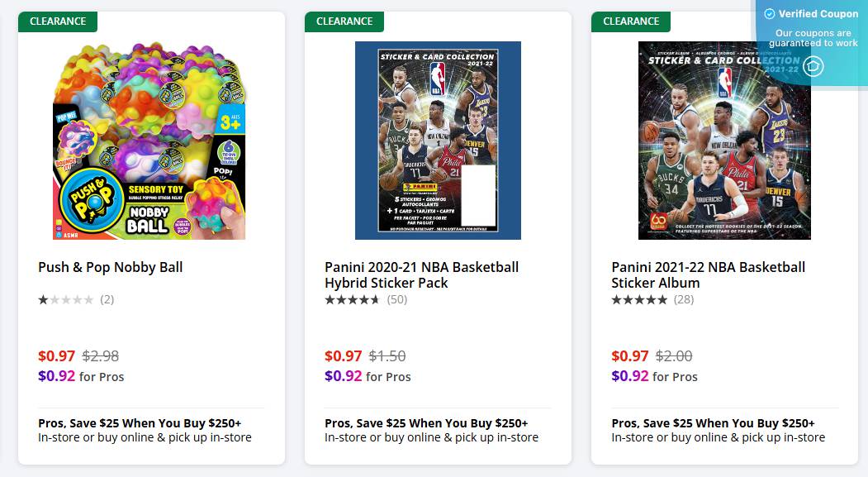Open the Push & Pop Nobby Ball product page
This screenshot has width=868, height=477.
pyautogui.click(x=110, y=267)
